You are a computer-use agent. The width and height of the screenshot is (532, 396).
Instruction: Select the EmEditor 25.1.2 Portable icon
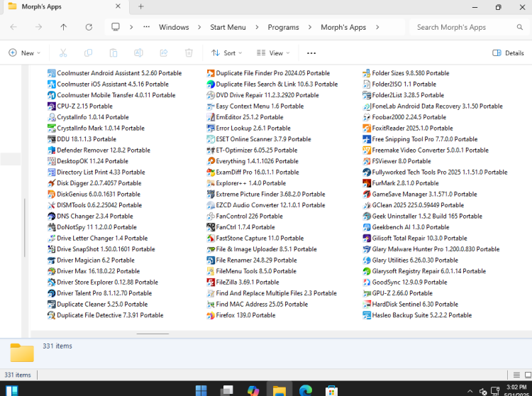point(211,117)
